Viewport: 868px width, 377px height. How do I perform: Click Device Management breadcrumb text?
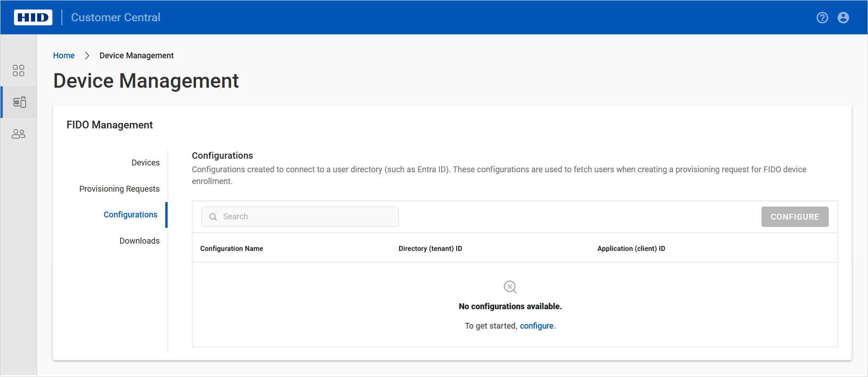click(136, 56)
